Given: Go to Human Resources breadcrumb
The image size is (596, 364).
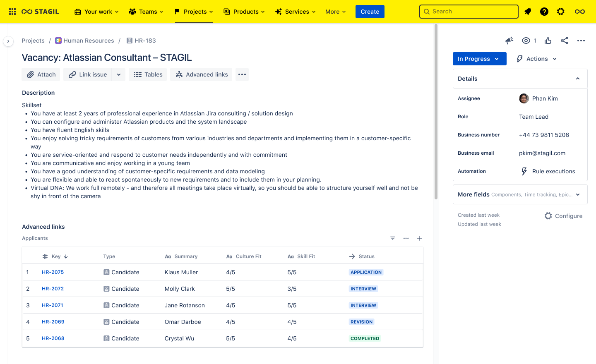Looking at the screenshot, I should click(84, 41).
